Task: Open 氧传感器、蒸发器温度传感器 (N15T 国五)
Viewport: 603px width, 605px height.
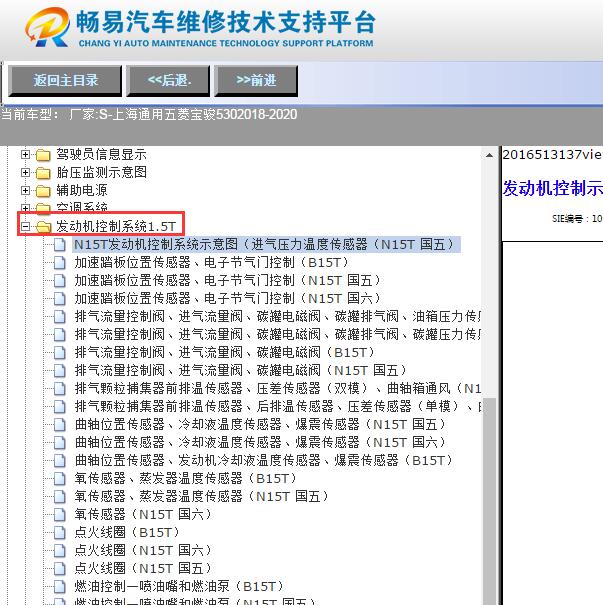Action: [202, 496]
